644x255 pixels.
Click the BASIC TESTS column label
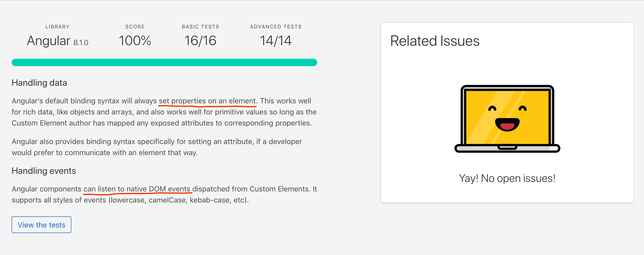click(200, 27)
